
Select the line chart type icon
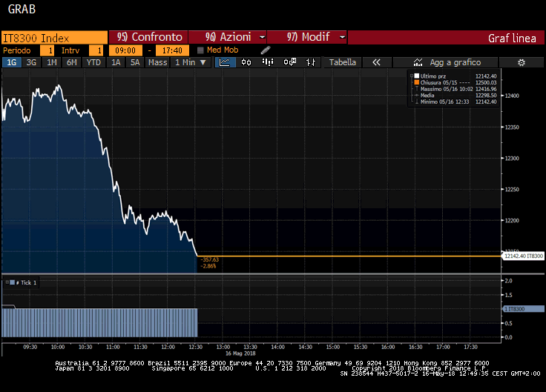click(225, 62)
